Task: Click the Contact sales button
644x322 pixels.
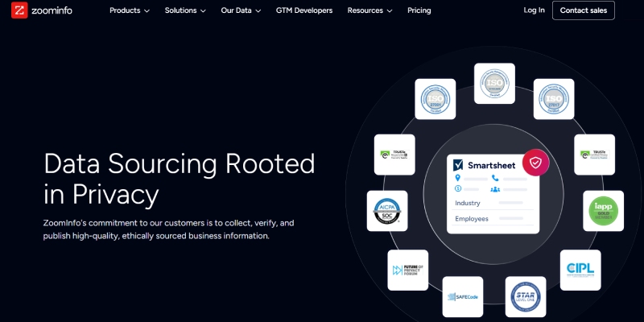Action: click(x=583, y=10)
